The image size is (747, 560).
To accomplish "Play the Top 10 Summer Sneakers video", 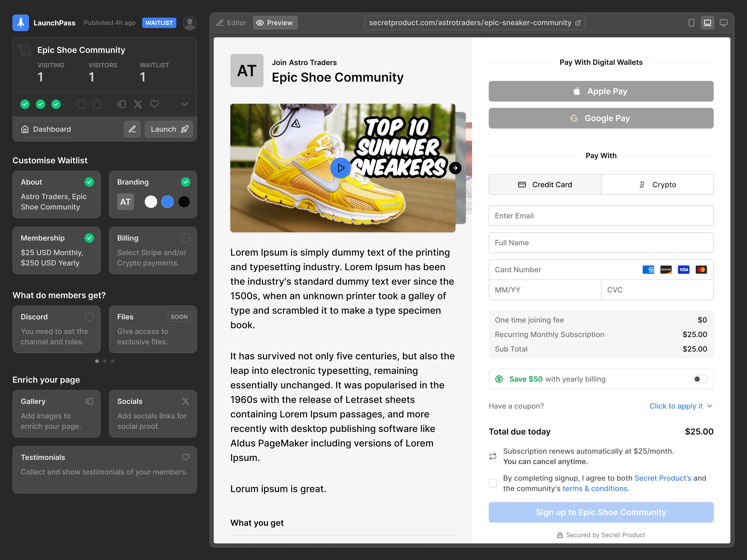I will click(x=340, y=168).
